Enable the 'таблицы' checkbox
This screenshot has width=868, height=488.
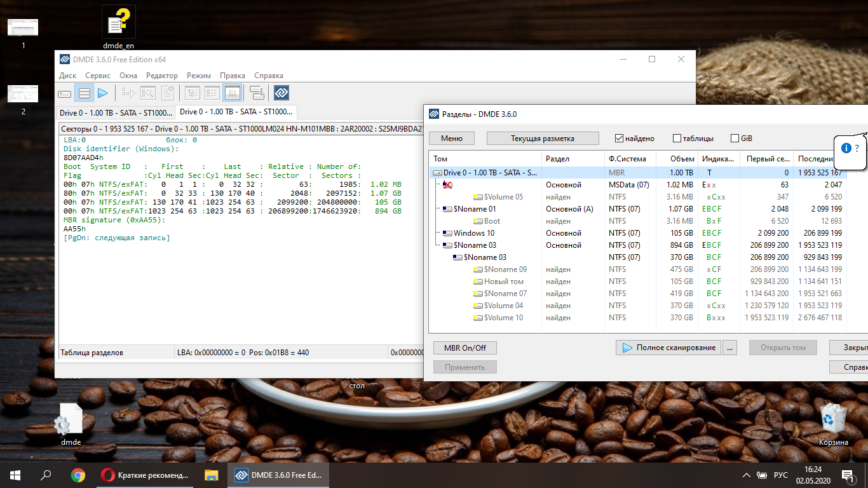point(677,139)
